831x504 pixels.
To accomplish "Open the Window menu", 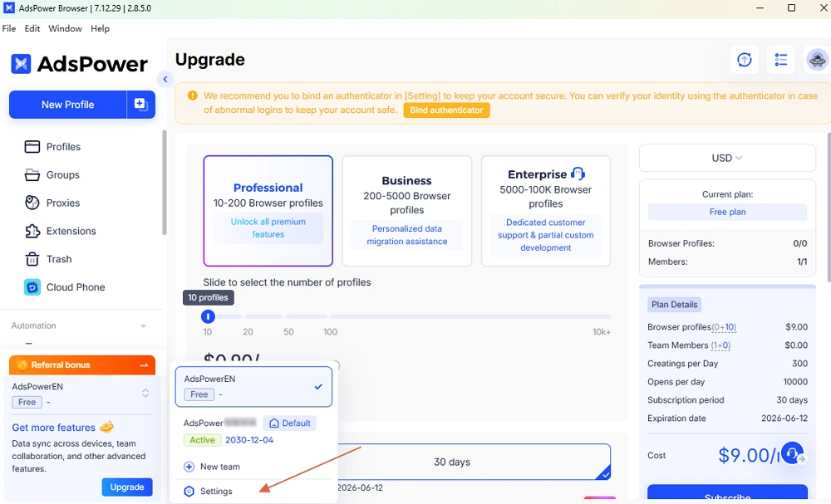I will click(65, 28).
